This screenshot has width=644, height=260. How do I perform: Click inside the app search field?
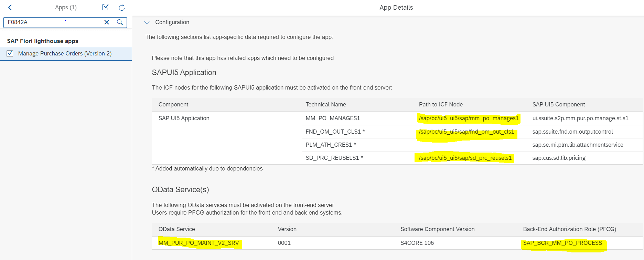point(52,22)
